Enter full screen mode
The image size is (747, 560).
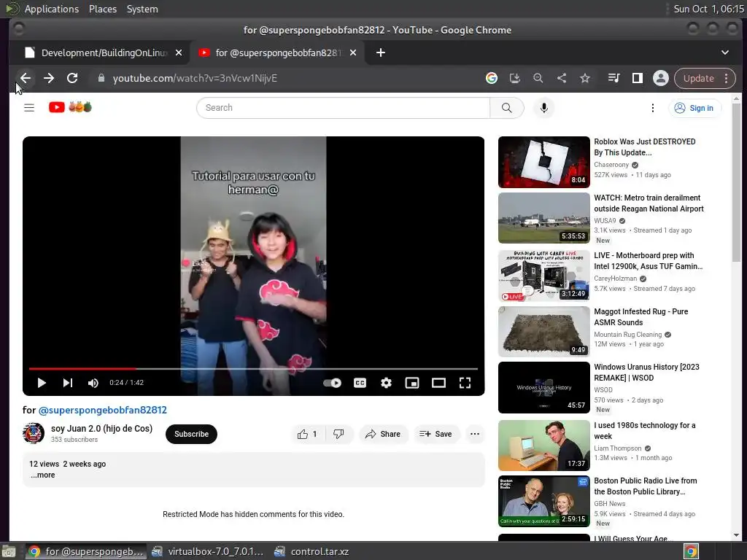coord(465,382)
